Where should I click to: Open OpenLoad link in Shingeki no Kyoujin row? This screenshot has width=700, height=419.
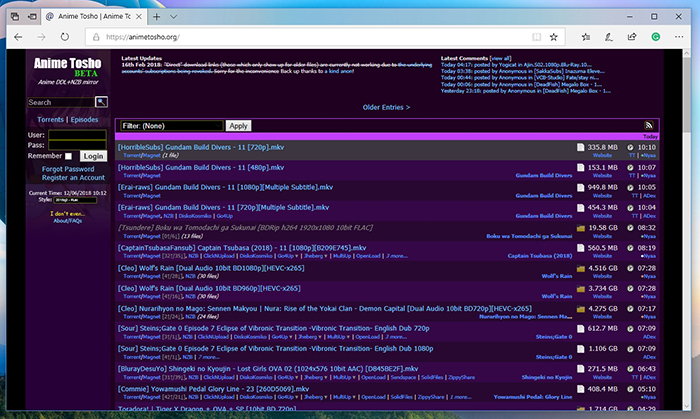coord(373,378)
